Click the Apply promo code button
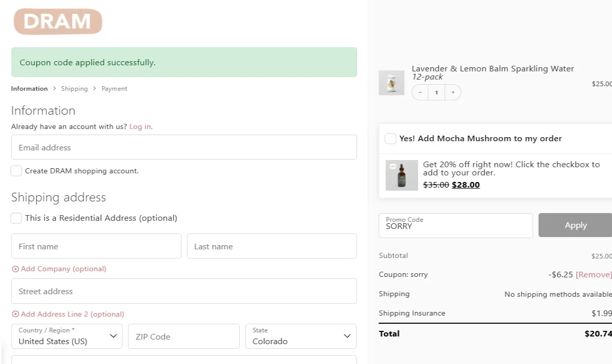The image size is (612, 364). 575,225
